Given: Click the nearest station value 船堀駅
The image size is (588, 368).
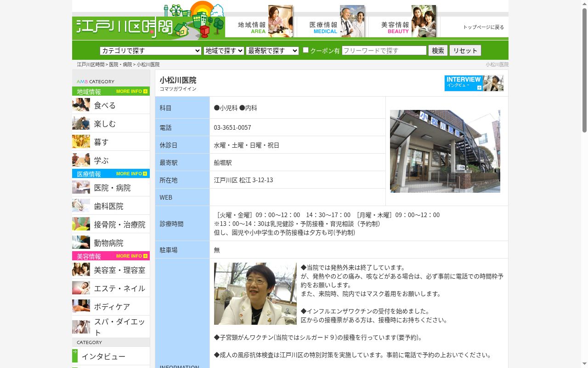Looking at the screenshot, I should tap(223, 162).
